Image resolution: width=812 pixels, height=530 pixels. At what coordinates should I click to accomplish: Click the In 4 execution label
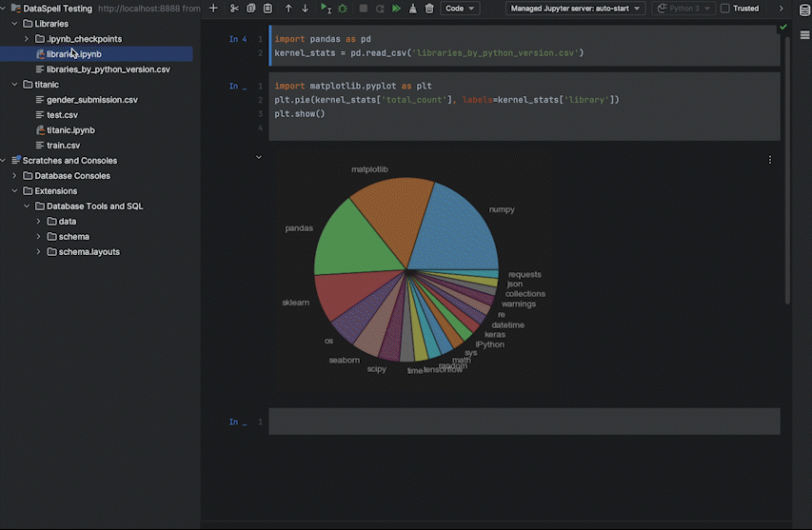click(238, 39)
